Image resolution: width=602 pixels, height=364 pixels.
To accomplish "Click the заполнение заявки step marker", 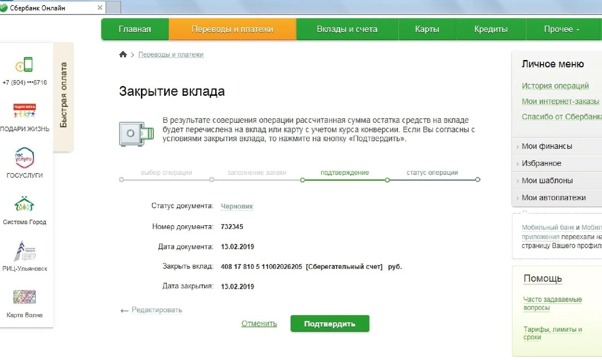I will point(212,179).
